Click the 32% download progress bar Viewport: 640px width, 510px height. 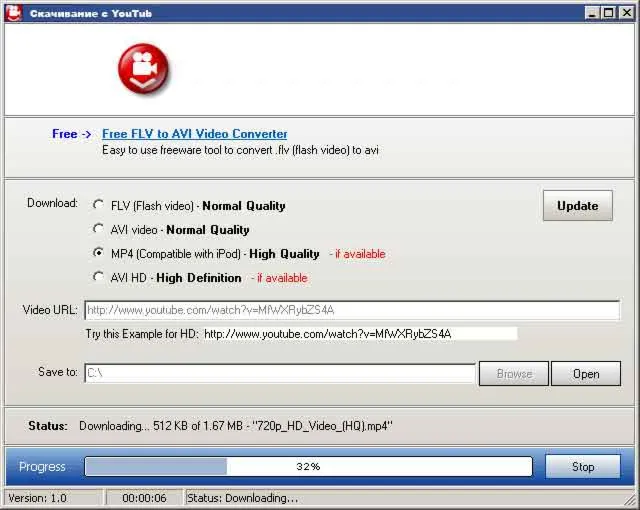[308, 466]
